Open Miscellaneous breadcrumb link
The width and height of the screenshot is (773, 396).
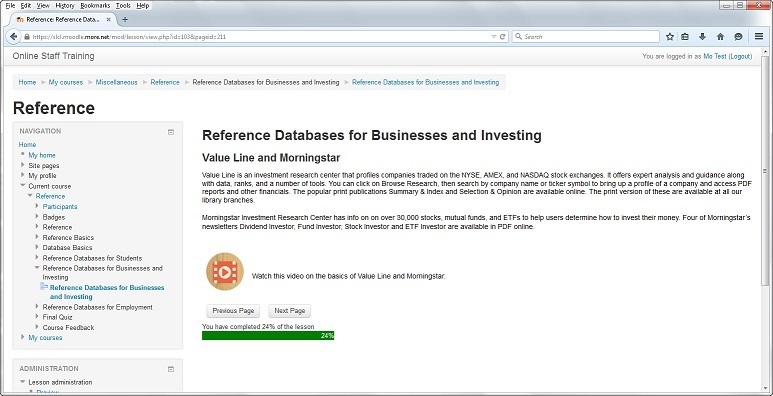[x=116, y=82]
